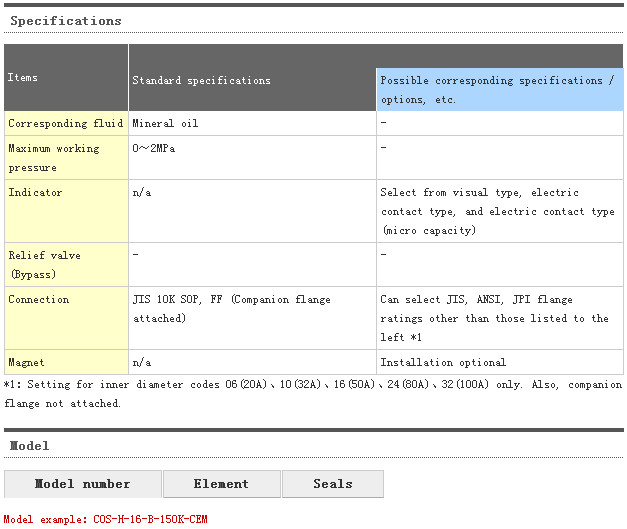Image resolution: width=627 pixels, height=529 pixels.
Task: Click the blue Possible corresponding specifications header
Action: point(498,89)
